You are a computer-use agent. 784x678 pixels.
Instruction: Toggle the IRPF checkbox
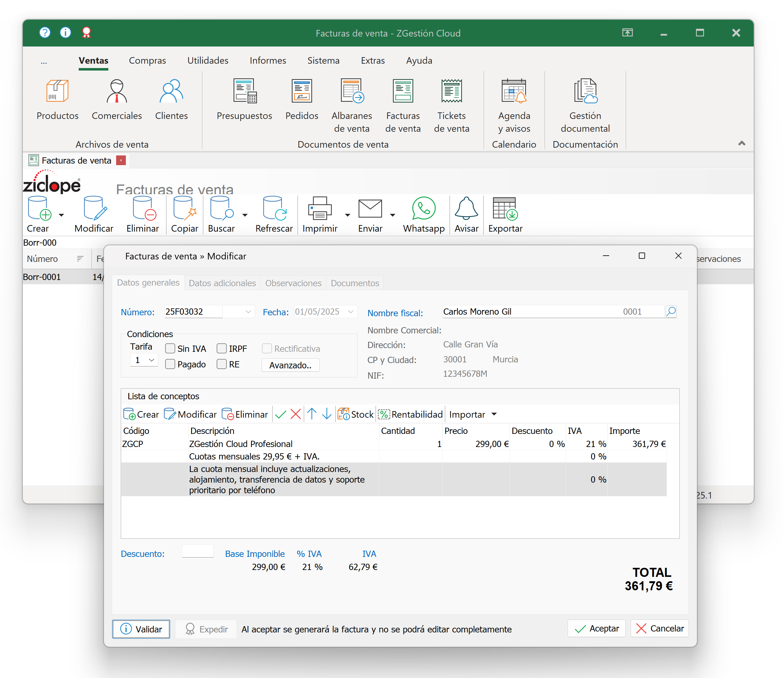tap(222, 348)
